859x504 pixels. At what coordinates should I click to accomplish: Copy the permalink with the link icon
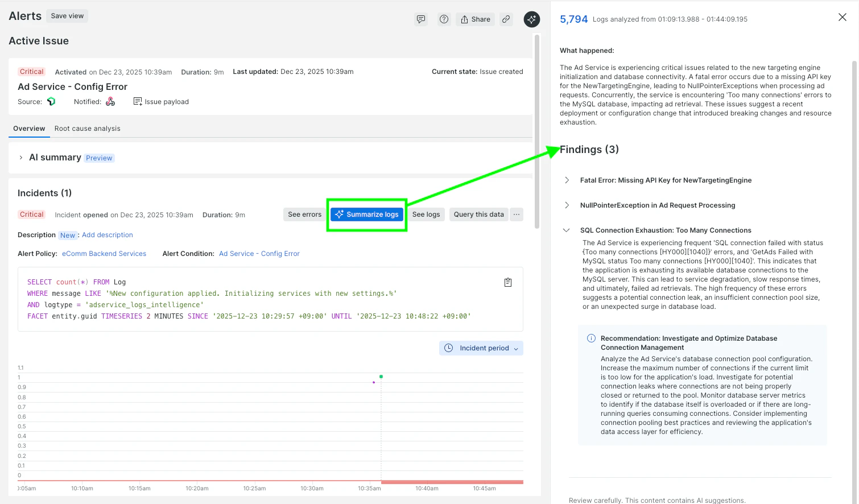point(506,19)
